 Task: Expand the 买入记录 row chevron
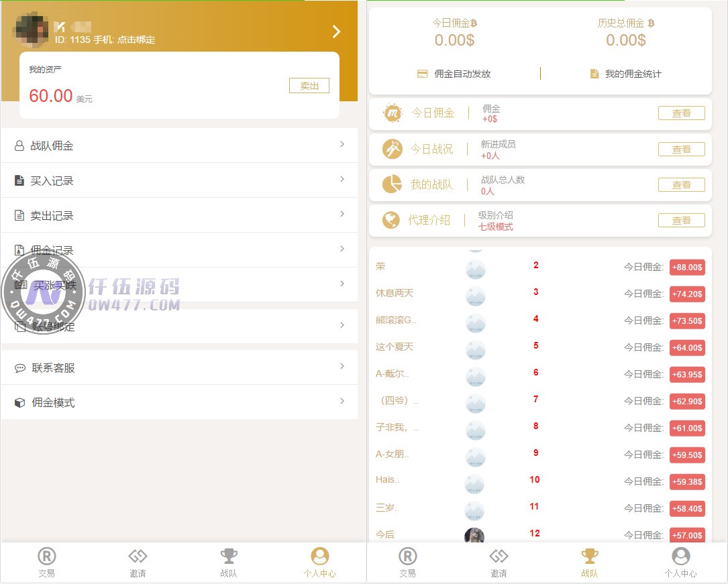pos(342,179)
